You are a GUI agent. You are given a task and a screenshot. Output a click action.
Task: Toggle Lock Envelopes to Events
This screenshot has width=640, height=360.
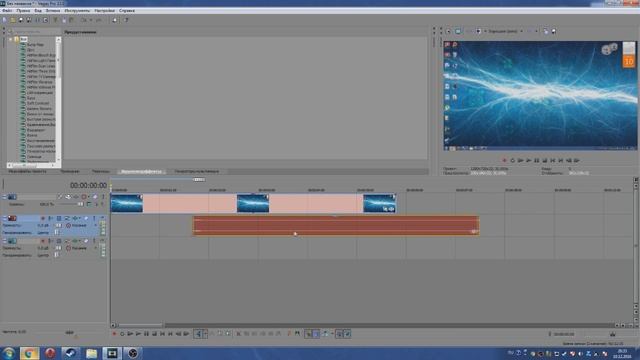340,334
